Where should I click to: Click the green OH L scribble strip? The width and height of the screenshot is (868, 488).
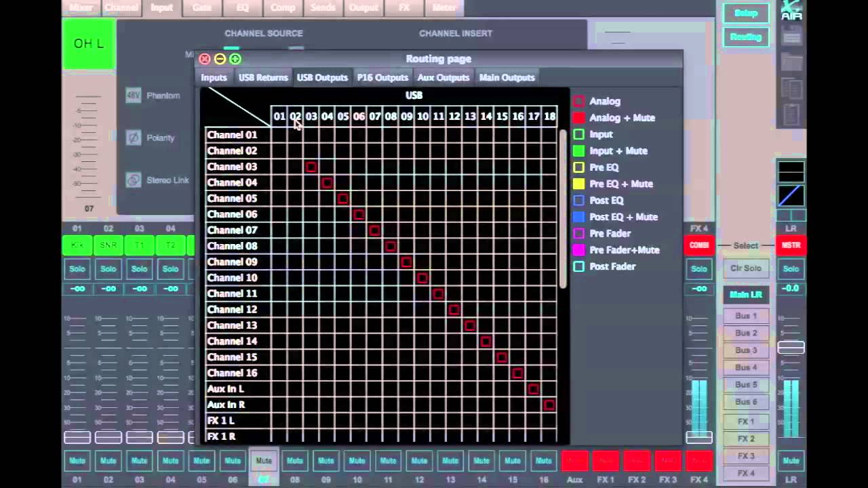coord(88,43)
